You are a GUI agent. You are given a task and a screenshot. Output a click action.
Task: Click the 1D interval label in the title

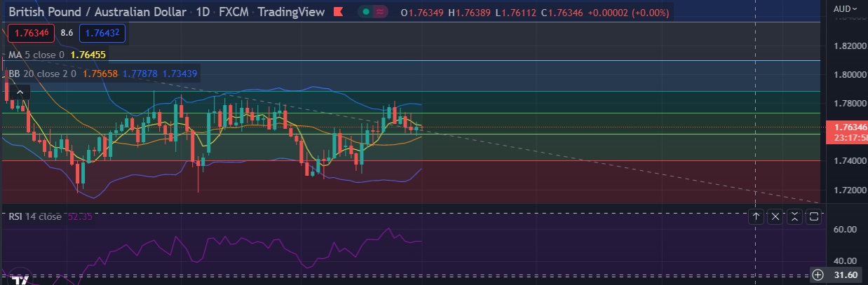[203, 12]
